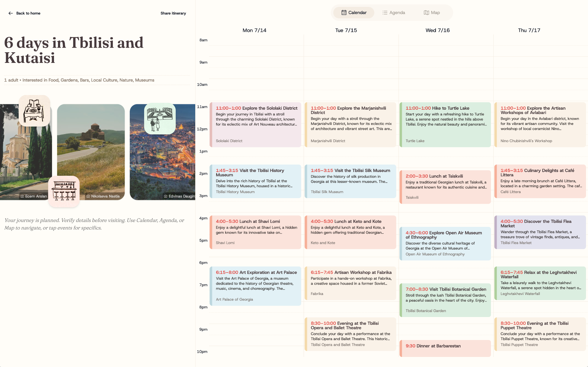The width and height of the screenshot is (588, 367).
Task: Open Visit Tbilisi Botanical Garden event
Action: point(445,300)
